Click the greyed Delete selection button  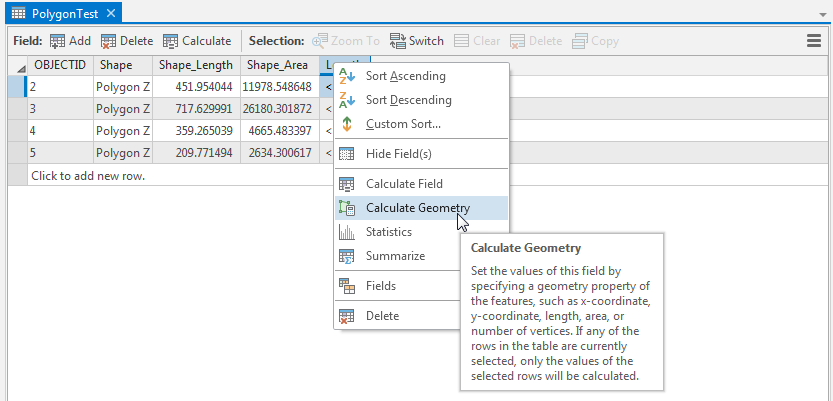coord(536,41)
